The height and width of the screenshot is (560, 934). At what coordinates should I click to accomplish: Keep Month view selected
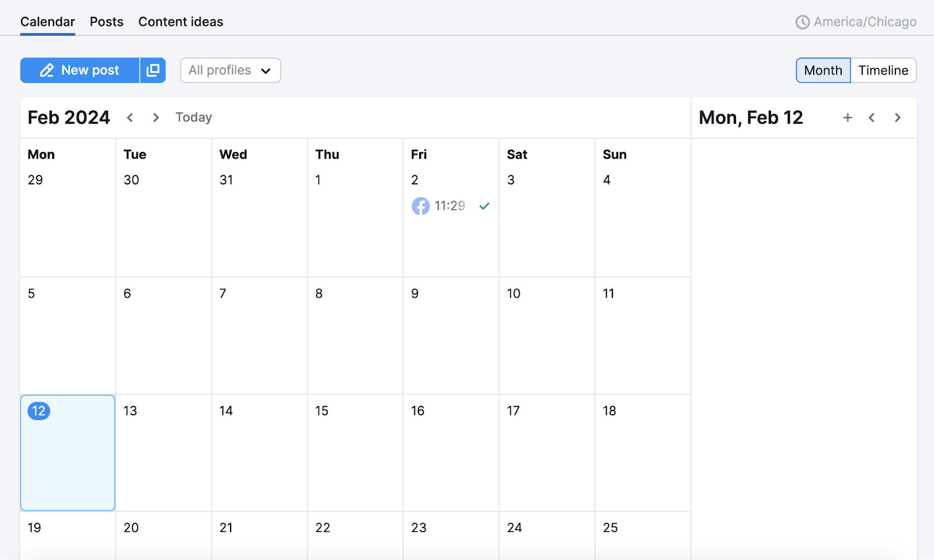[x=823, y=70]
